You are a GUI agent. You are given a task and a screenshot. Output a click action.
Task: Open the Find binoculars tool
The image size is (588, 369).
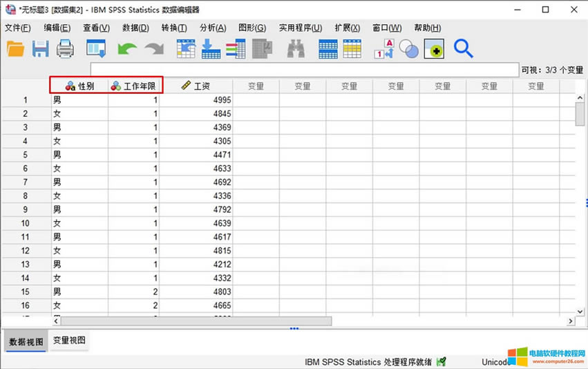pos(296,48)
